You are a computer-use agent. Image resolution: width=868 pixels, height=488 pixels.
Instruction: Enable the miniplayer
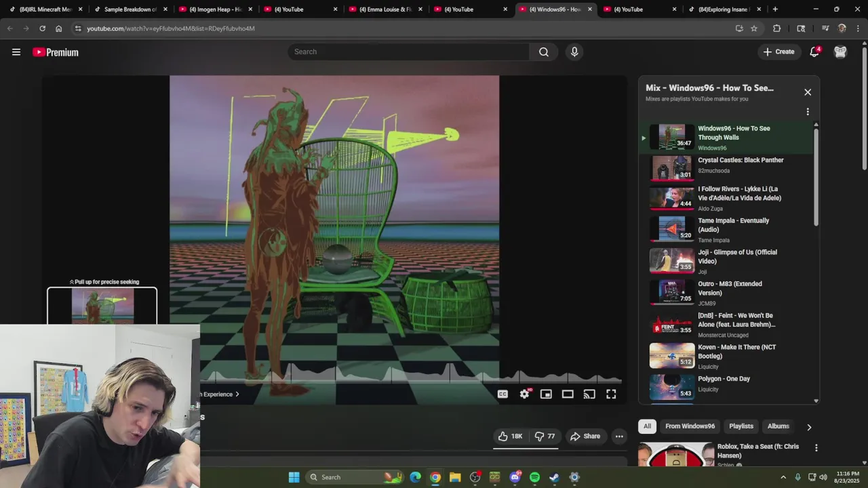tap(546, 394)
